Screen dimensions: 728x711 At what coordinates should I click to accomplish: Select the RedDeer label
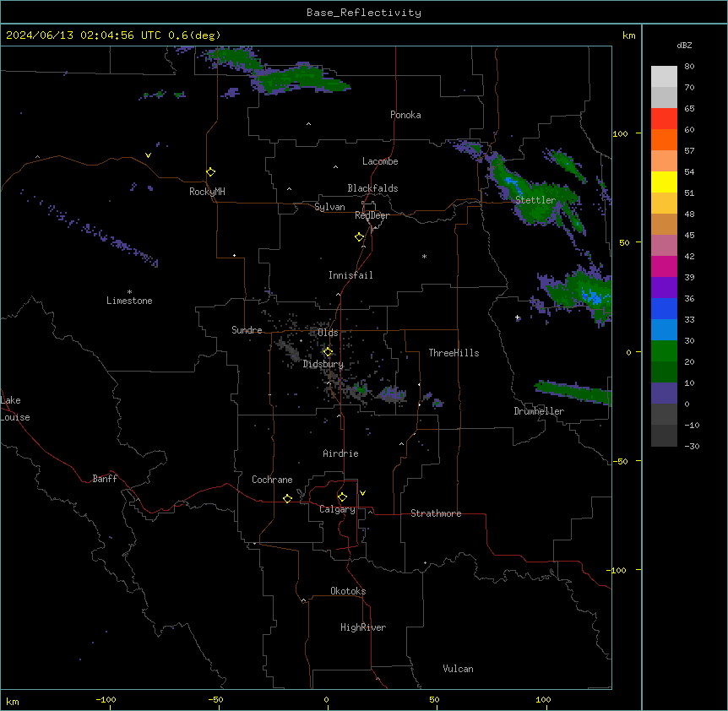point(372,215)
